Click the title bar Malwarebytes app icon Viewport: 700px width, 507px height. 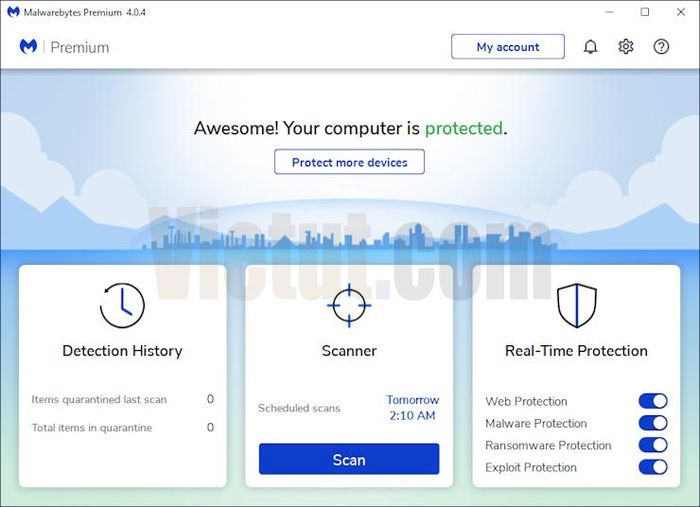(x=13, y=12)
